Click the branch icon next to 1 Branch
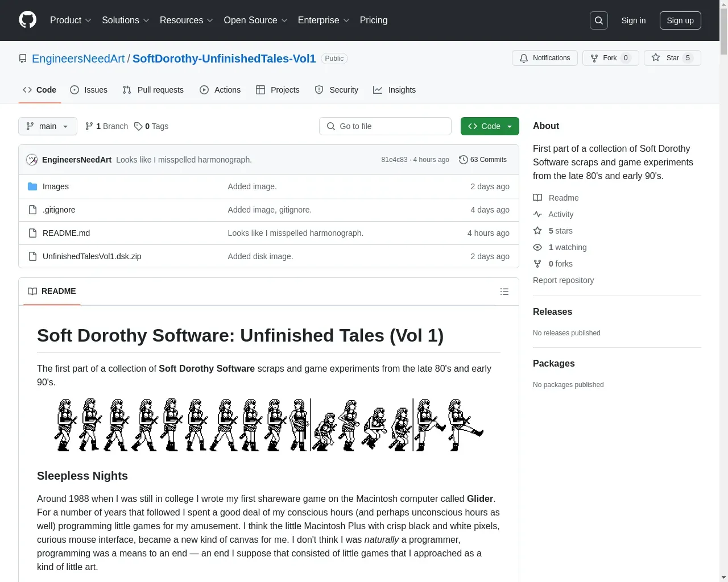 tap(89, 126)
